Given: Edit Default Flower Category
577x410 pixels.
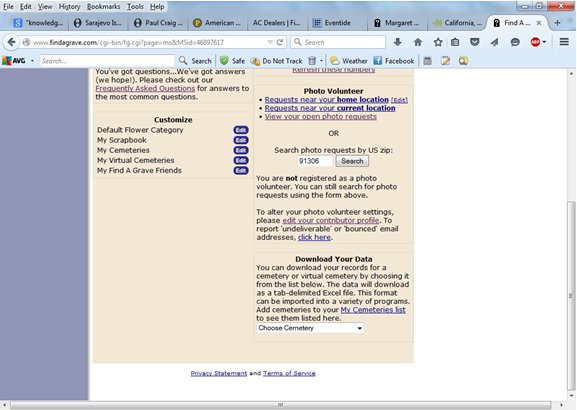Looking at the screenshot, I should click(241, 130).
